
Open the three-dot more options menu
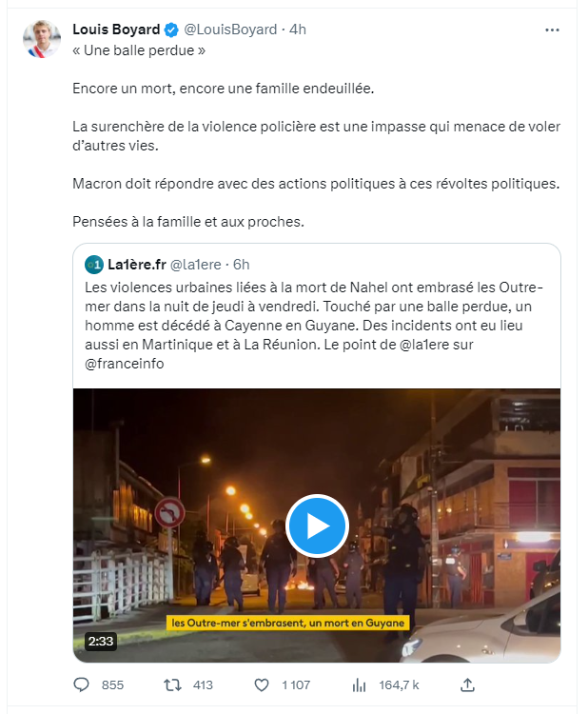coord(552,30)
